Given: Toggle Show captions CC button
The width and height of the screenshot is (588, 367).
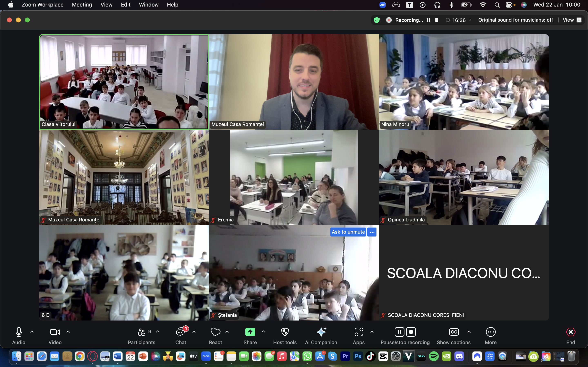Looking at the screenshot, I should click(x=454, y=332).
